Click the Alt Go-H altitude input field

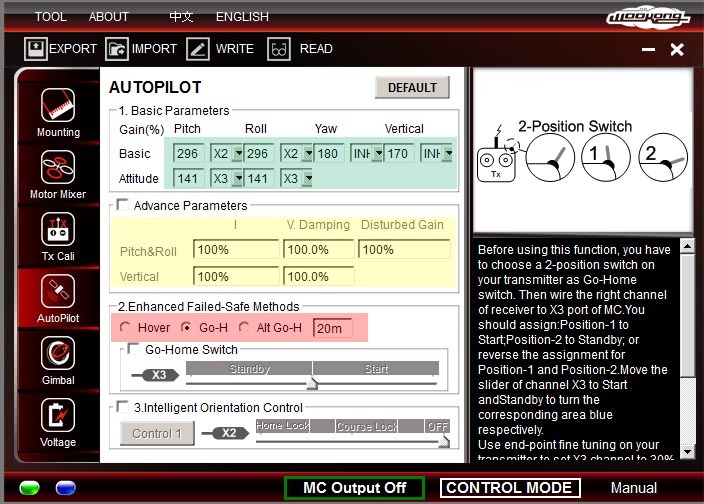coord(332,328)
